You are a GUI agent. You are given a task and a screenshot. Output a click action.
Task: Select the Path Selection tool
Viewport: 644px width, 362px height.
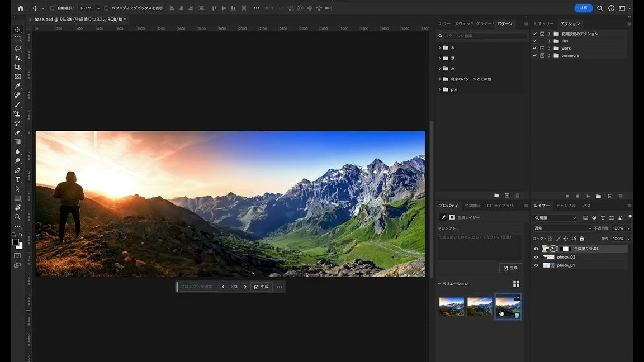[17, 189]
